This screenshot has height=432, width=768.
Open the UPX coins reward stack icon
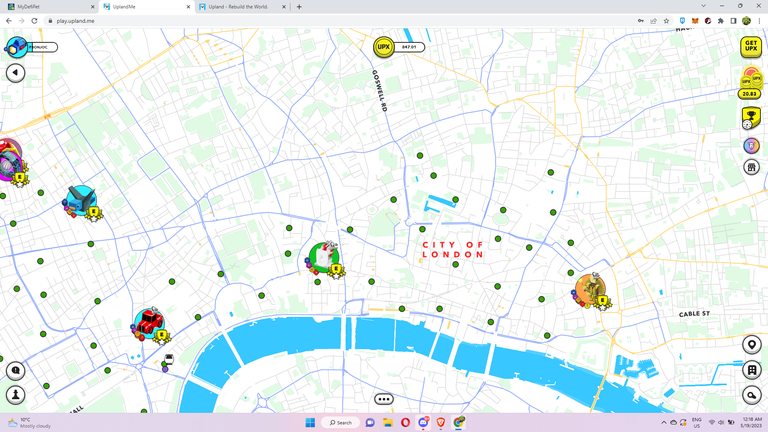[751, 78]
